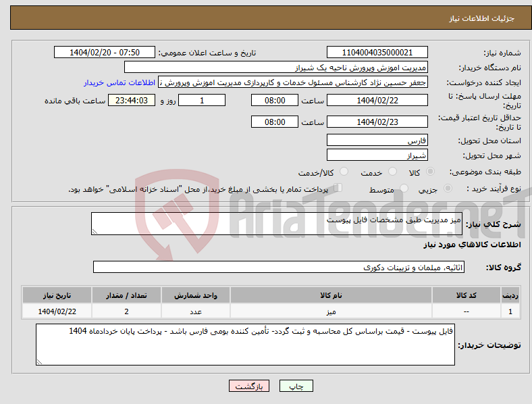Click the جزئیات اطلاعات نیاز header title
532x404 pixels.
pyautogui.click(x=482, y=18)
